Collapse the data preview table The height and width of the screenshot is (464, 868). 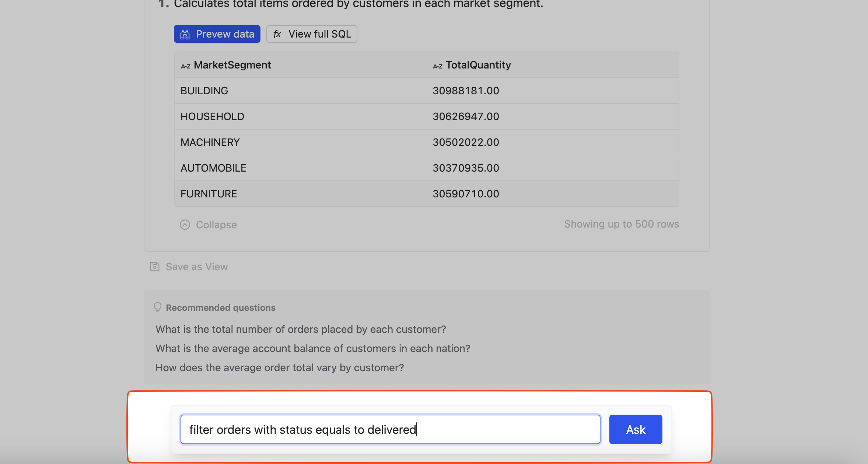208,225
